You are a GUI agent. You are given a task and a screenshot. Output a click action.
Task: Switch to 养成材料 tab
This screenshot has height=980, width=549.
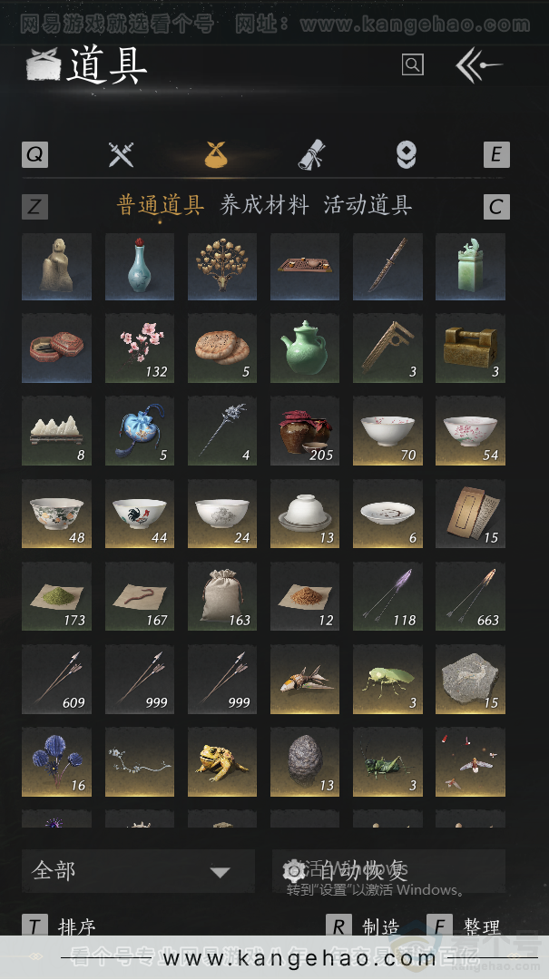264,205
